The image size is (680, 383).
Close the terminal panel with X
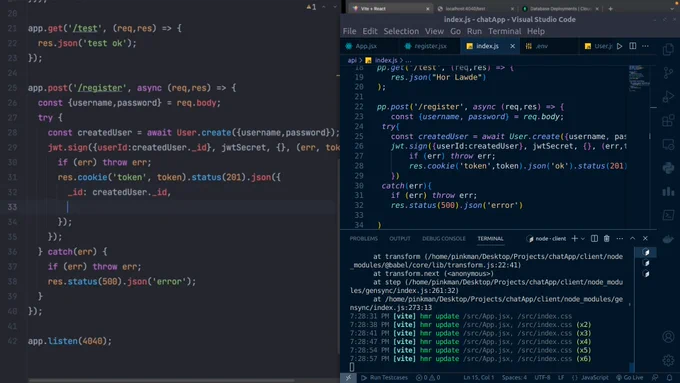pos(645,239)
